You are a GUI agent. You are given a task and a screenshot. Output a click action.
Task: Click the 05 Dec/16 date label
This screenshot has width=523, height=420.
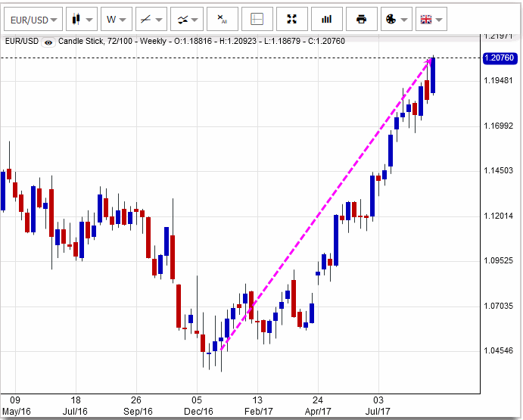click(198, 406)
